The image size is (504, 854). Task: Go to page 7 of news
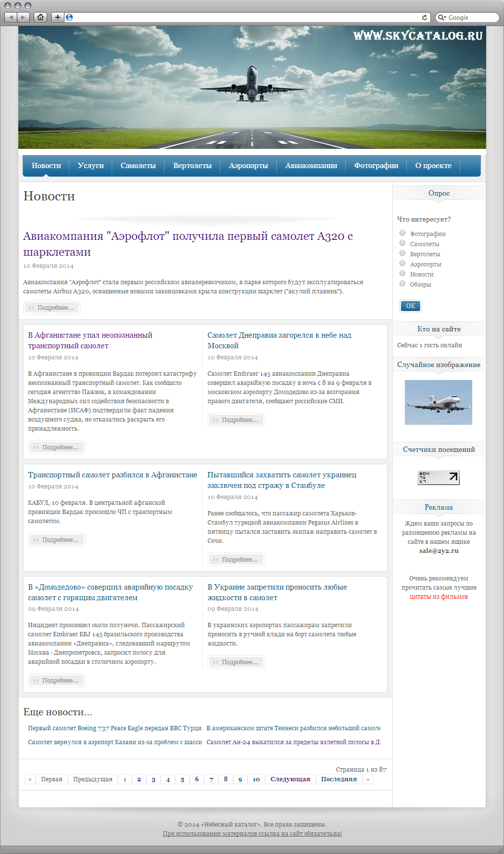click(x=211, y=779)
